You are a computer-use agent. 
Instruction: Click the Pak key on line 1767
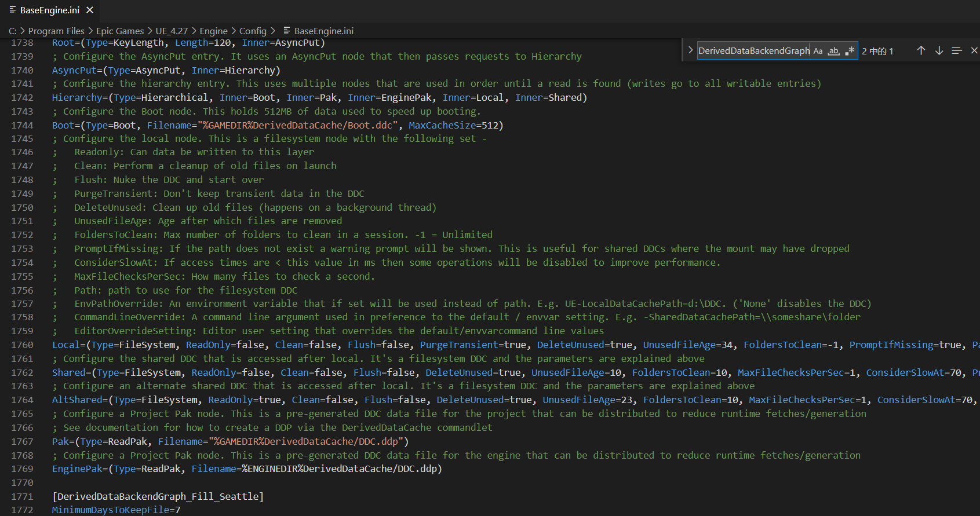click(x=60, y=442)
